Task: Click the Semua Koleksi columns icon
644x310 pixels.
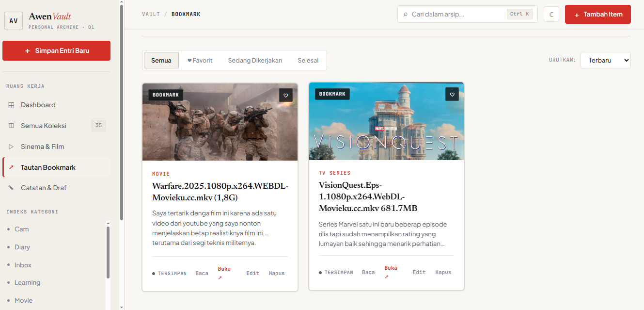Action: [12, 126]
